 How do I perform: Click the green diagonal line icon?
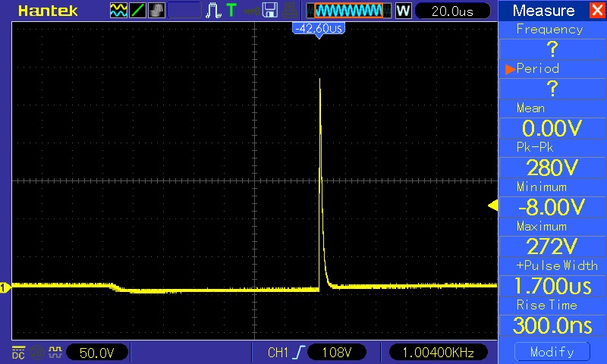tap(138, 11)
